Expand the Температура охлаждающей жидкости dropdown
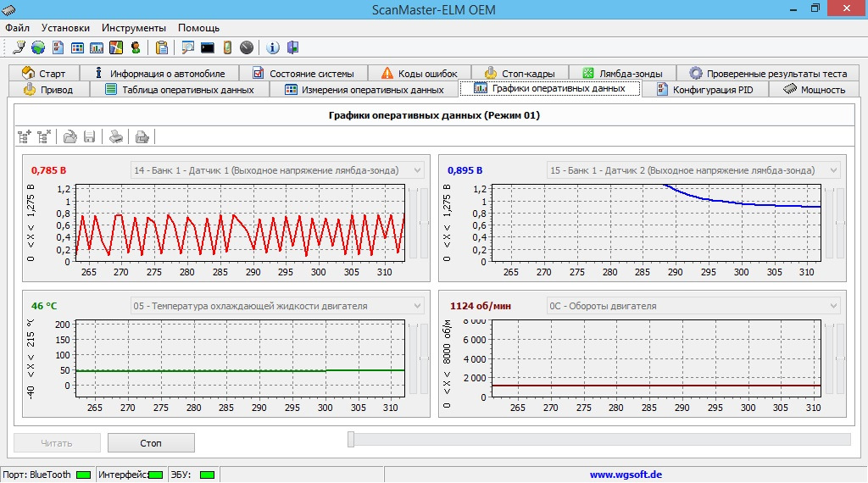Image resolution: width=868 pixels, height=483 pixels. pos(416,306)
